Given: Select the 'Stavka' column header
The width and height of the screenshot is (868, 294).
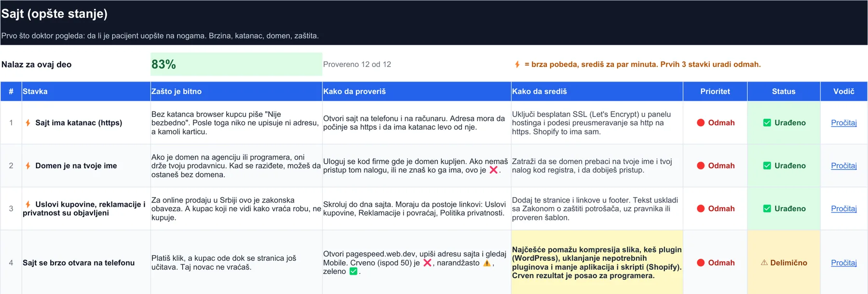Looking at the screenshot, I should pyautogui.click(x=86, y=92).
